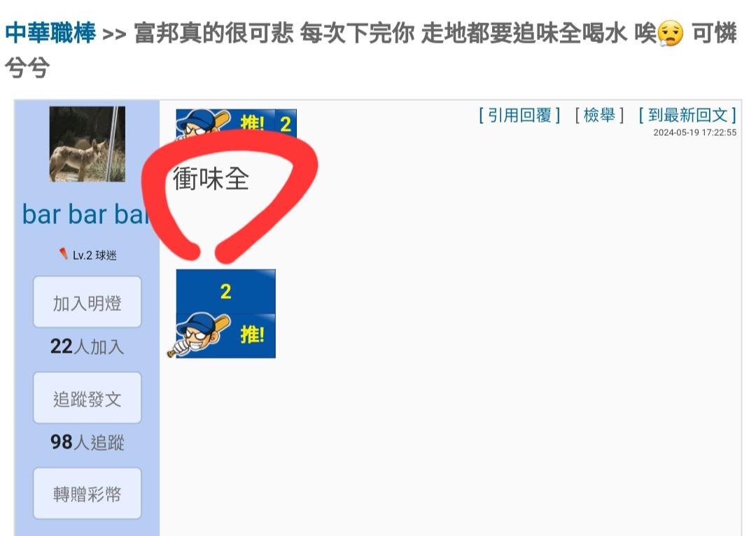The height and width of the screenshot is (536, 756).
Task: Open the coyote avatar picture
Action: 87,144
